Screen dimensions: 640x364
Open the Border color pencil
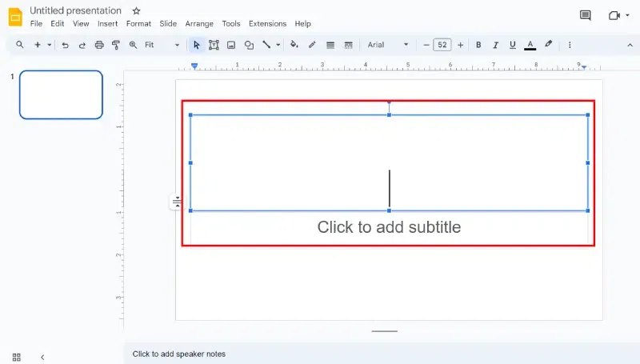click(x=312, y=45)
